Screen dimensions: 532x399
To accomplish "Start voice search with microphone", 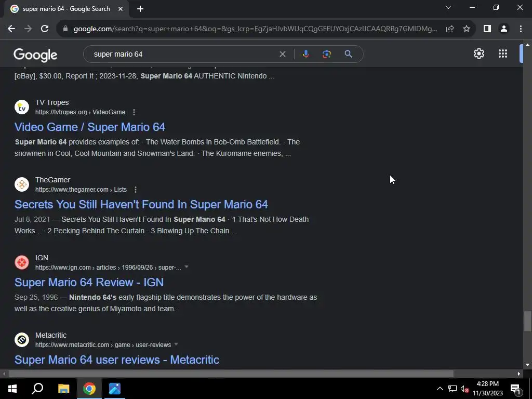I will [305, 54].
